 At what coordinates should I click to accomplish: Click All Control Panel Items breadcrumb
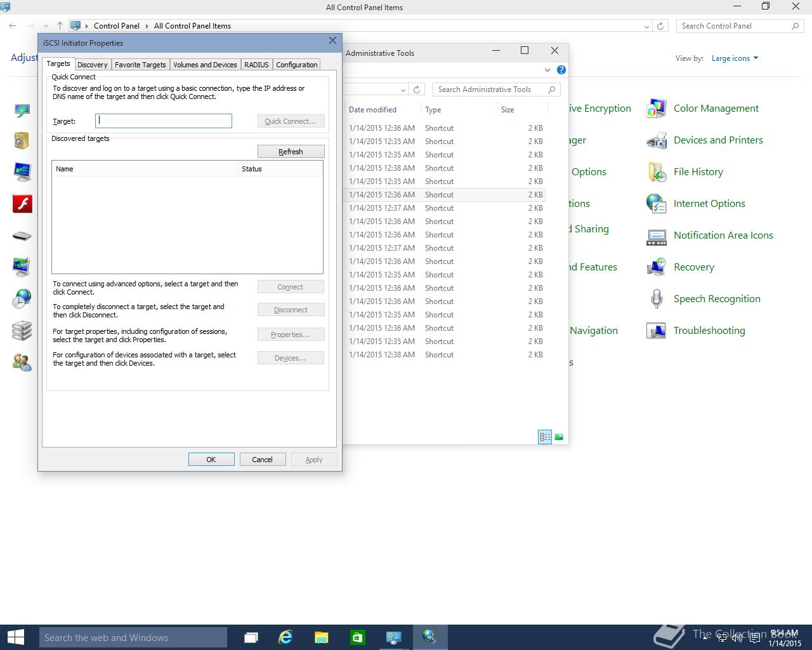pyautogui.click(x=192, y=26)
